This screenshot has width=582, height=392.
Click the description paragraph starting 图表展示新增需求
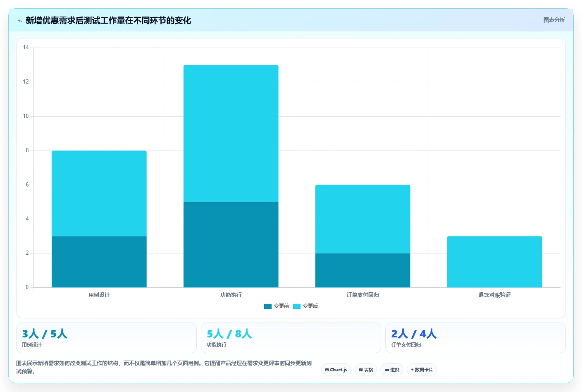164,367
